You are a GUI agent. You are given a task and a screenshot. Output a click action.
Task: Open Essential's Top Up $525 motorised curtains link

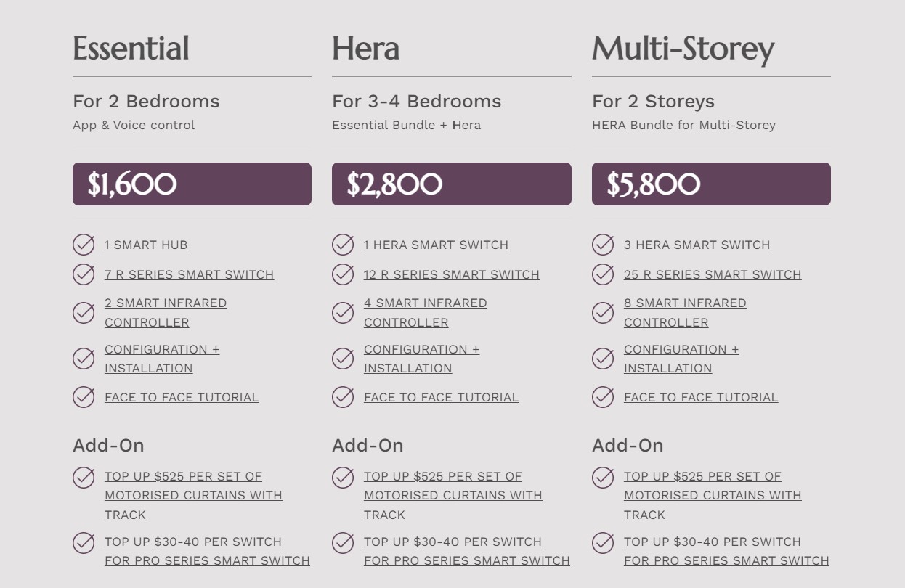pyautogui.click(x=193, y=496)
